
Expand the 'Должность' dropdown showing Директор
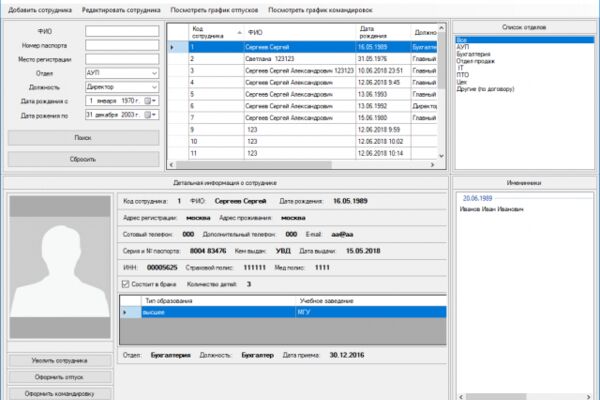(x=154, y=87)
